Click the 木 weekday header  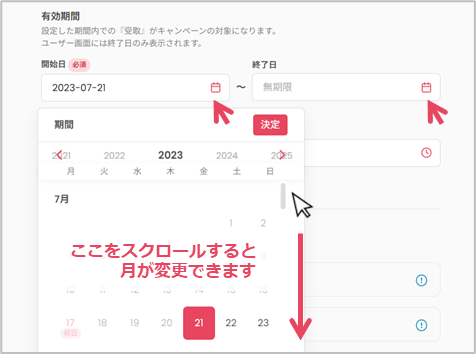[170, 171]
